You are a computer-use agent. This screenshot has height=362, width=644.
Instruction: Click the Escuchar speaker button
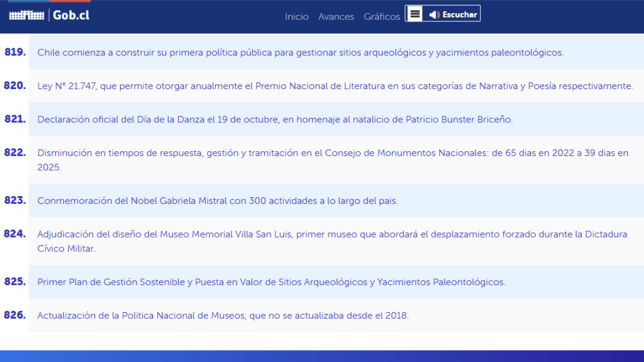[x=453, y=14]
